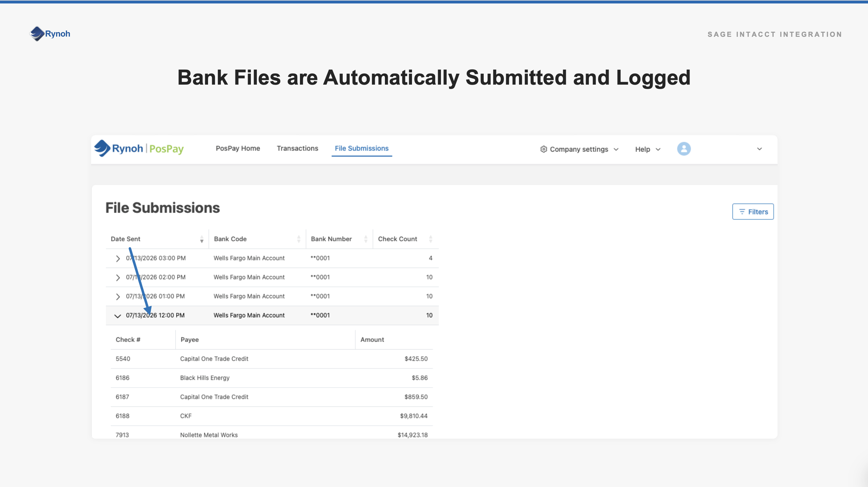Select the File Submissions tab
Viewport: 868px width, 487px height.
click(362, 148)
